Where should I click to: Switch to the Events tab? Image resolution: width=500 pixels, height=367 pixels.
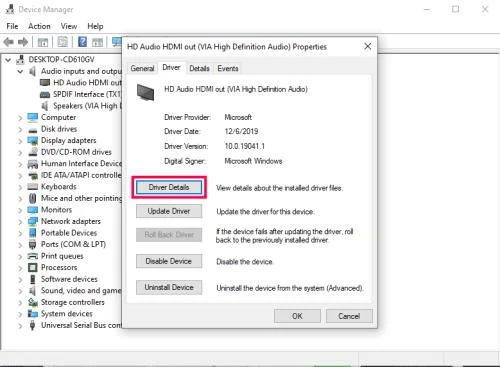[228, 68]
